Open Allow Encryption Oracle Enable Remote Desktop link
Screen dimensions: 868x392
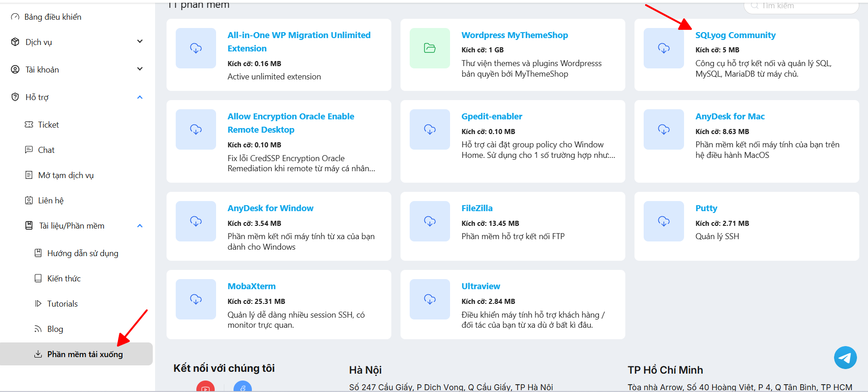point(291,123)
